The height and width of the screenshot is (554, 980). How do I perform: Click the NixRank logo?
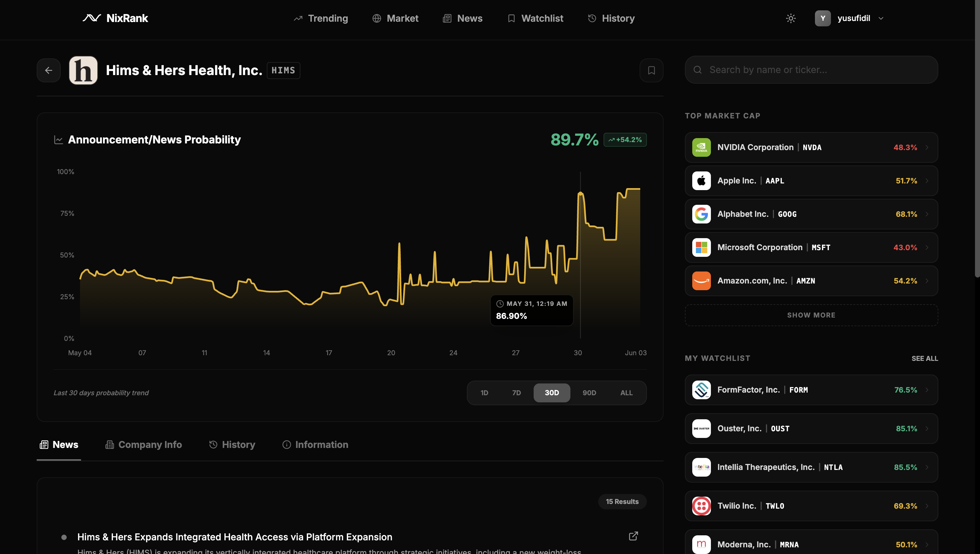click(x=115, y=18)
